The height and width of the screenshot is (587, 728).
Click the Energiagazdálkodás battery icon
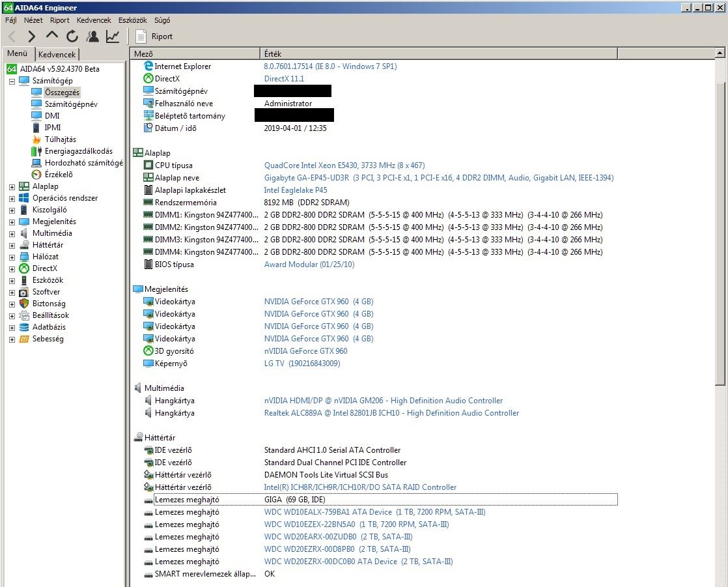pos(36,151)
